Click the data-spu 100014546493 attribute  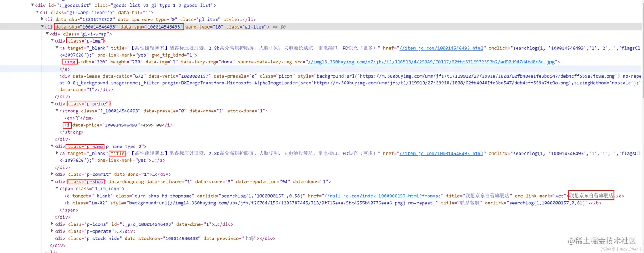tap(152, 27)
